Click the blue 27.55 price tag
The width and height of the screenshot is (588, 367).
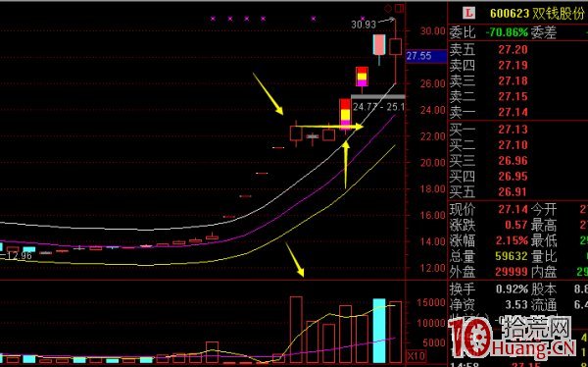pos(426,57)
